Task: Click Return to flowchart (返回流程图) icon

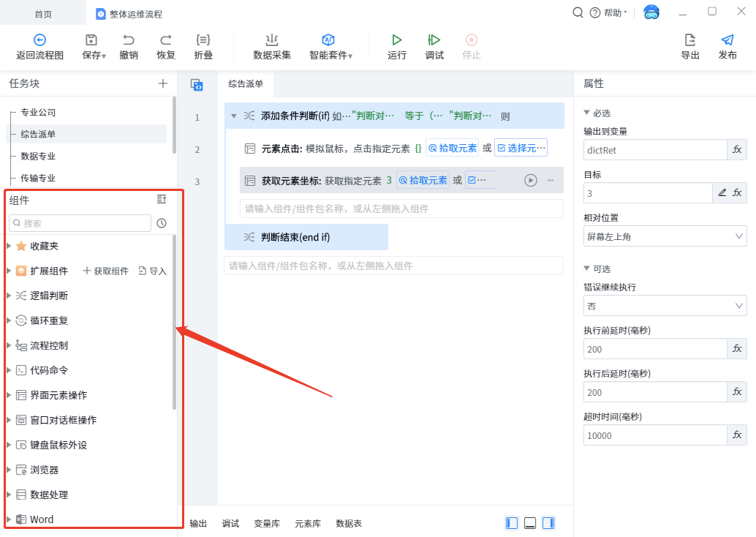Action: pyautogui.click(x=40, y=40)
